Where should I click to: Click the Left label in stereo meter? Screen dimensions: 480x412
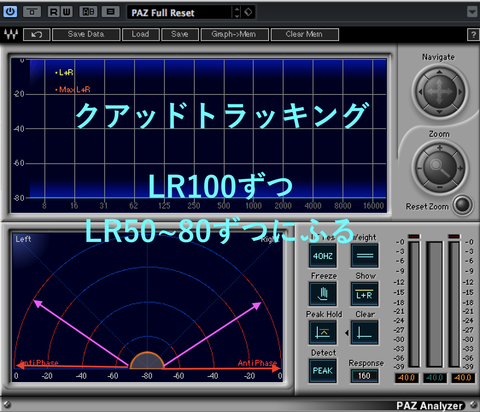pos(23,239)
